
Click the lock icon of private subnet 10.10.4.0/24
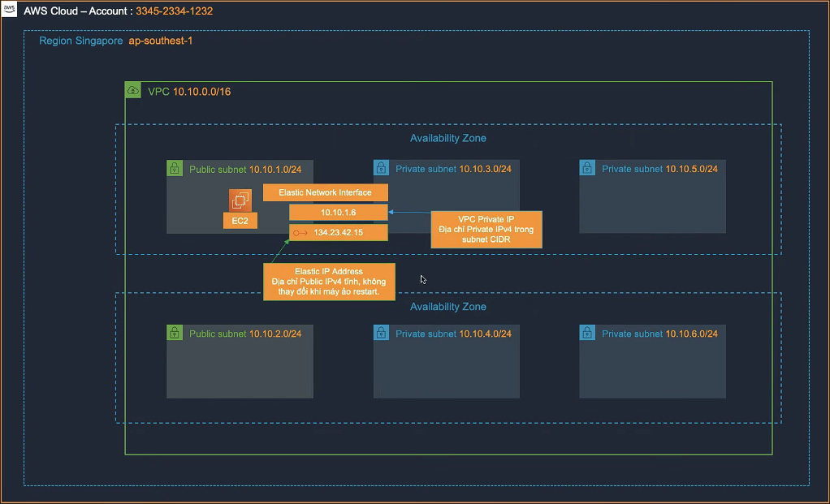click(381, 333)
